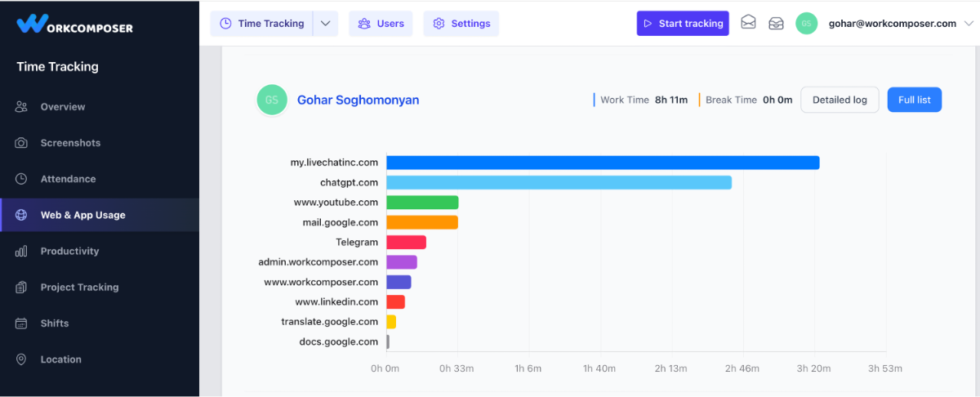Click the www.workcomposer.com indigo bar

(399, 282)
